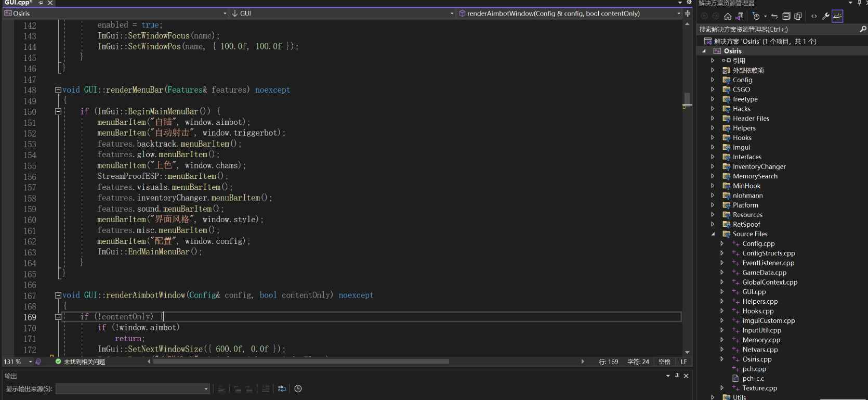Toggle the highlighted preview selected items button

(837, 16)
